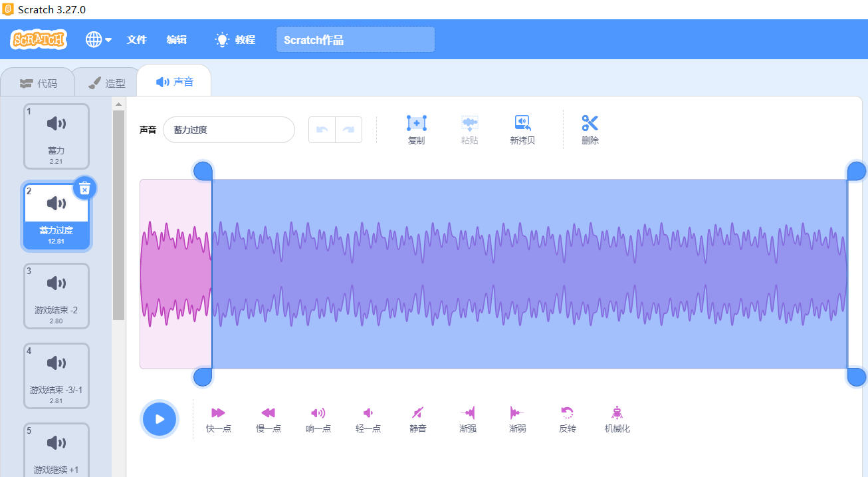Viewport: 868px width, 477px height.
Task: Play the sound with the play button
Action: pos(160,419)
